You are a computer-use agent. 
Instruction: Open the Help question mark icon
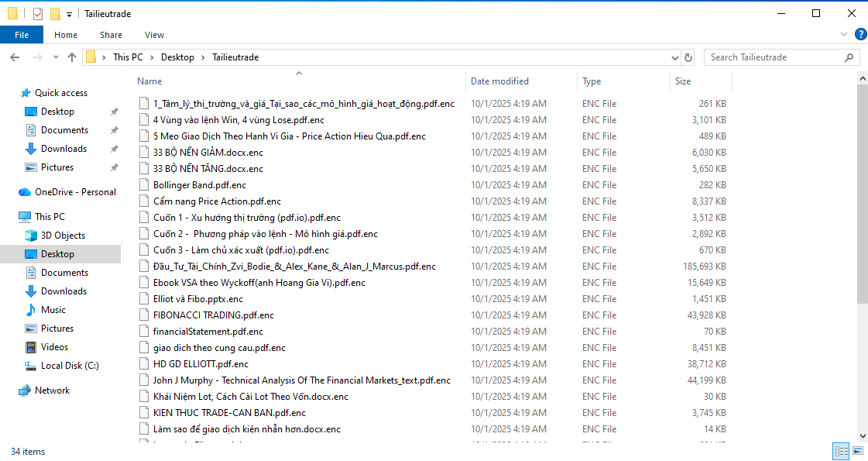coord(860,34)
